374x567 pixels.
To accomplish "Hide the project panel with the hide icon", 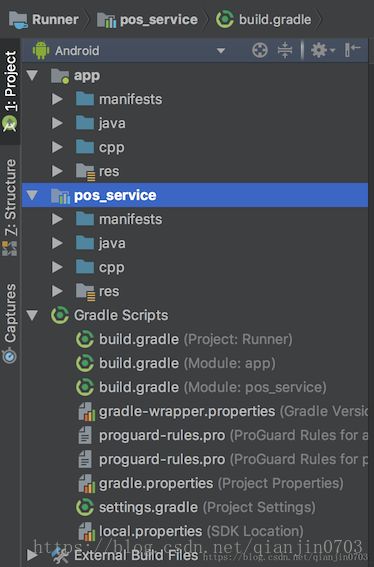I will click(352, 50).
